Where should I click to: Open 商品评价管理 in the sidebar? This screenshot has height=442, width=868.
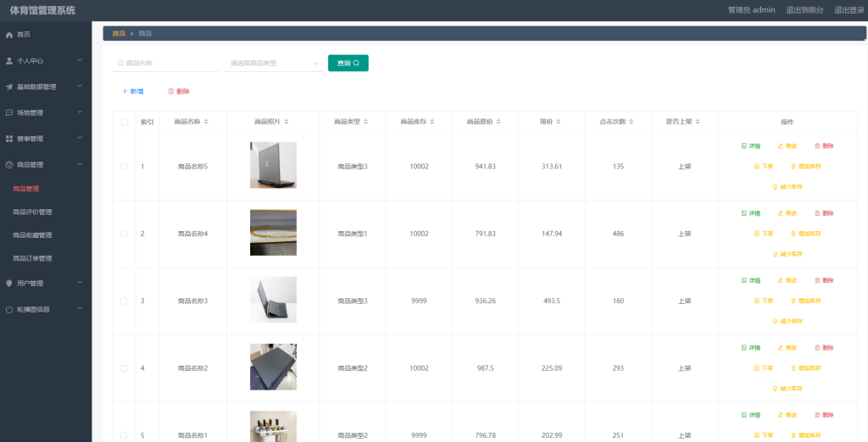coord(33,213)
